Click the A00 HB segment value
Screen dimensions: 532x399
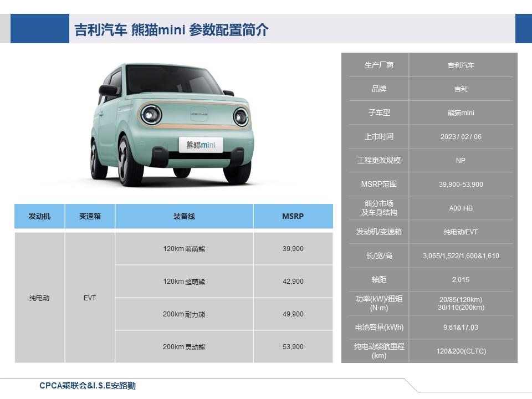pos(461,208)
